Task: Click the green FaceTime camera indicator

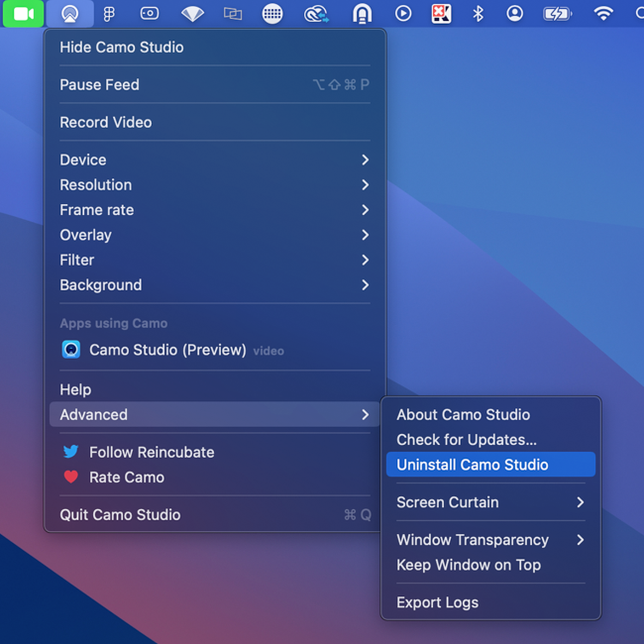Action: pos(23,14)
